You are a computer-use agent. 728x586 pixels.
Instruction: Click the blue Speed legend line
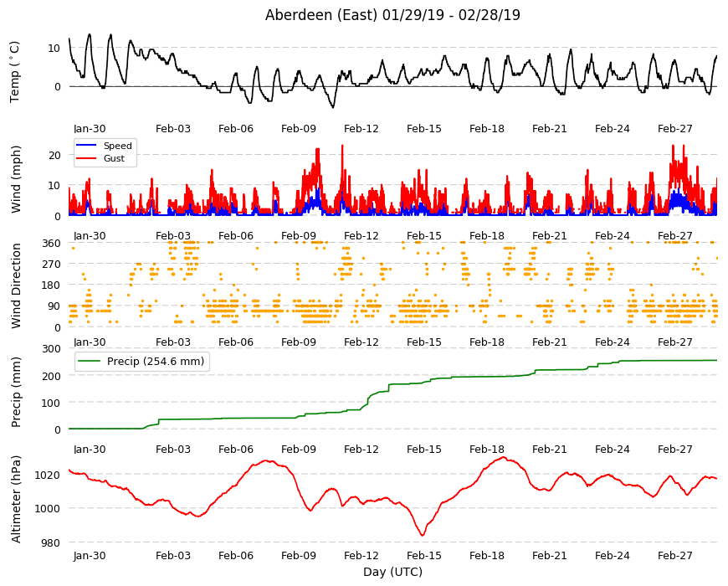(x=86, y=146)
